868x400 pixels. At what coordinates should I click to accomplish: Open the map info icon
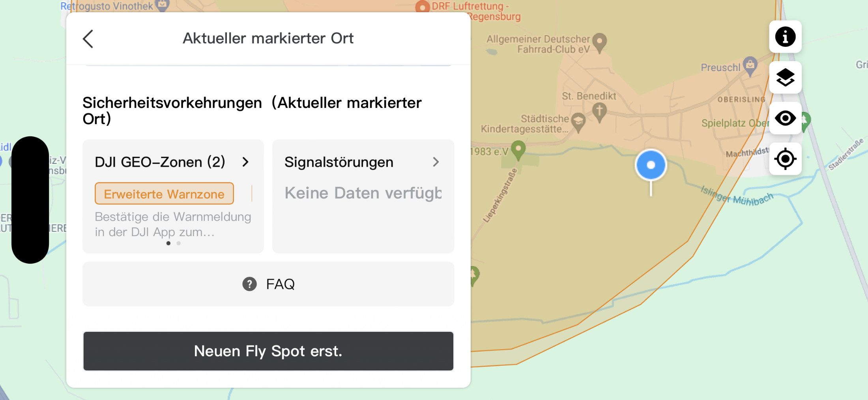click(x=785, y=37)
